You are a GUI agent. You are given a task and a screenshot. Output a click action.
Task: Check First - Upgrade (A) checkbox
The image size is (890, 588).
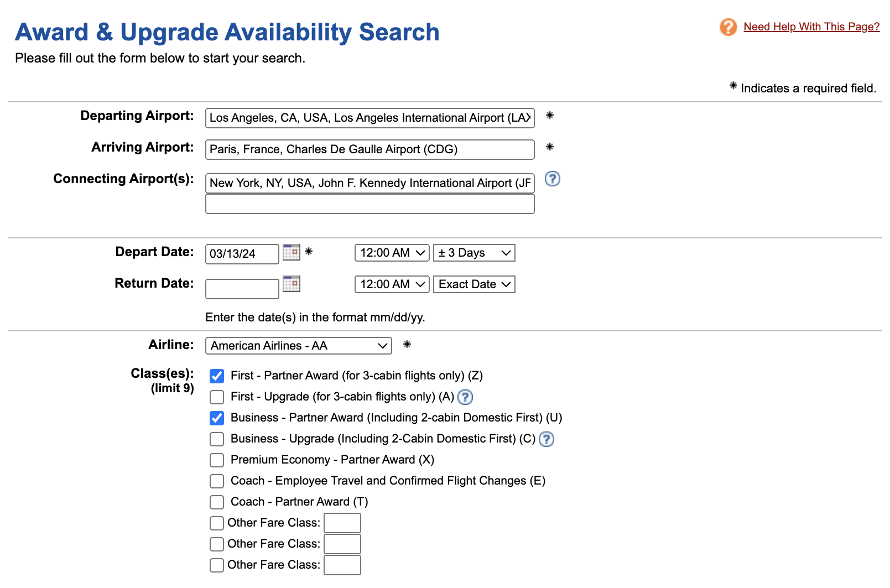pos(217,397)
